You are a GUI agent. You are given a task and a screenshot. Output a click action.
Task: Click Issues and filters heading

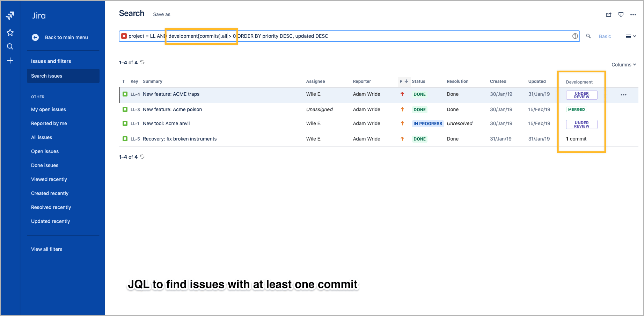point(51,61)
